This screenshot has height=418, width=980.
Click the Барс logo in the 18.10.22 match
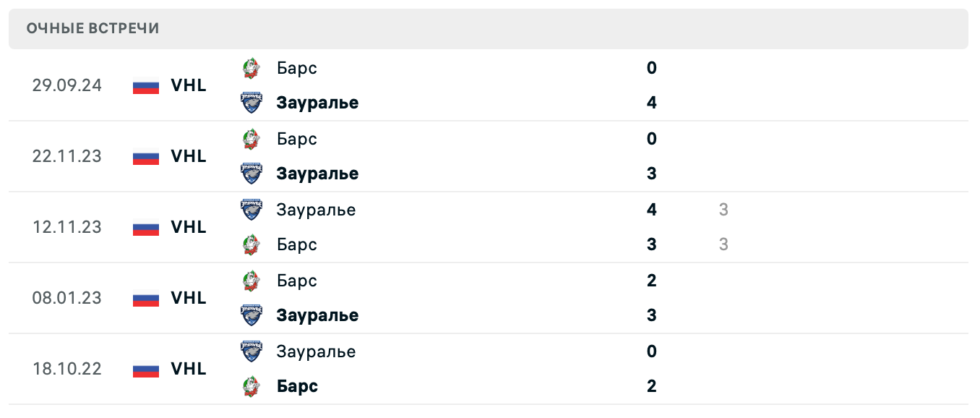pyautogui.click(x=251, y=386)
